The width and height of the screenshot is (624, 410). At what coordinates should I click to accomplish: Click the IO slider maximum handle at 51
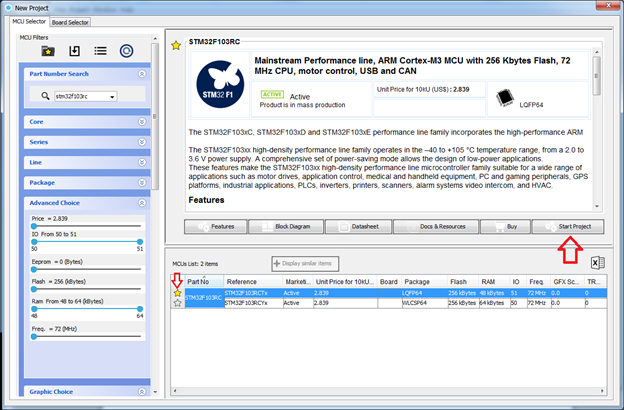(x=140, y=242)
